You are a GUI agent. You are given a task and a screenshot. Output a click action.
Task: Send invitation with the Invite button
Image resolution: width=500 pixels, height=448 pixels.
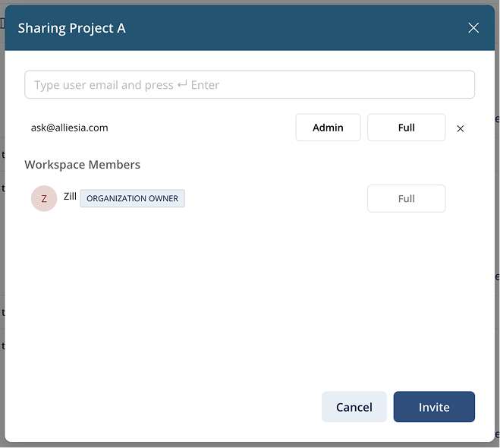(434, 407)
